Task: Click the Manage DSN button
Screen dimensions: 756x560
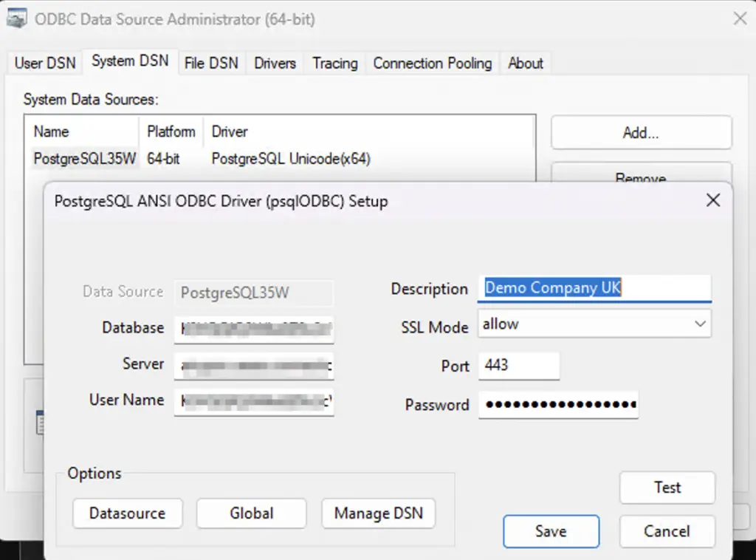Action: [378, 513]
